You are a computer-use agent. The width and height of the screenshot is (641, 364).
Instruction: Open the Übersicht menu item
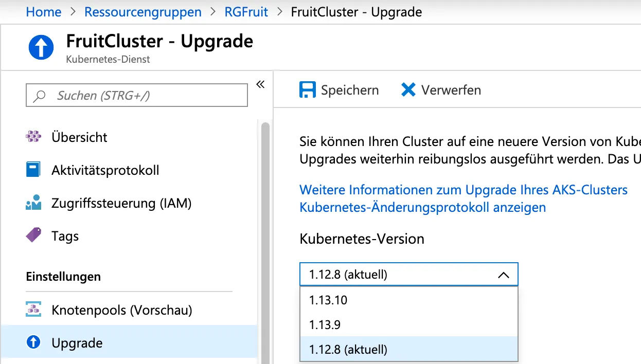point(79,137)
